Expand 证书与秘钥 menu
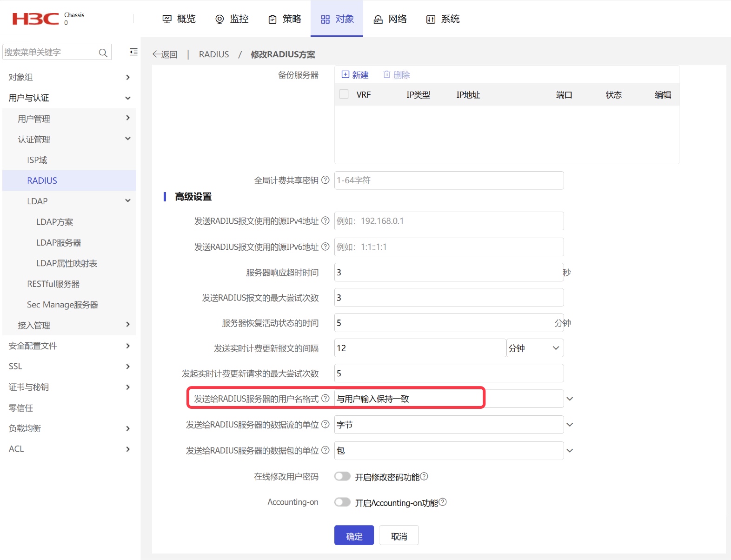The image size is (731, 560). [x=128, y=387]
